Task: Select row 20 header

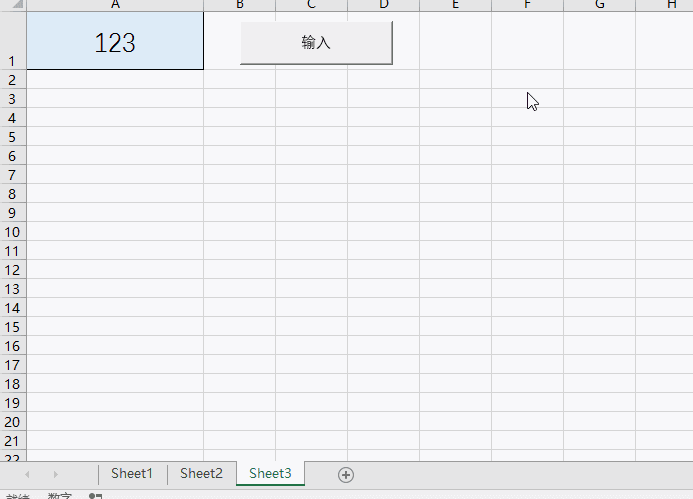Action: pyautogui.click(x=13, y=422)
